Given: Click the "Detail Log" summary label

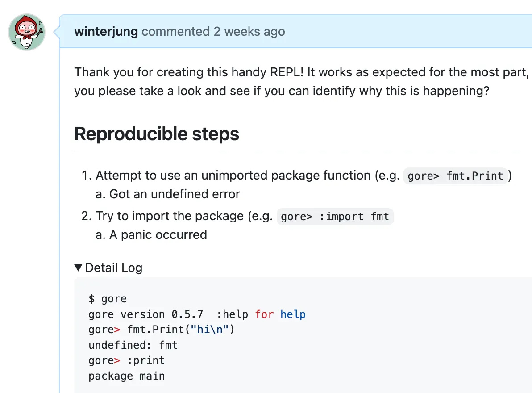Looking at the screenshot, I should click(113, 268).
